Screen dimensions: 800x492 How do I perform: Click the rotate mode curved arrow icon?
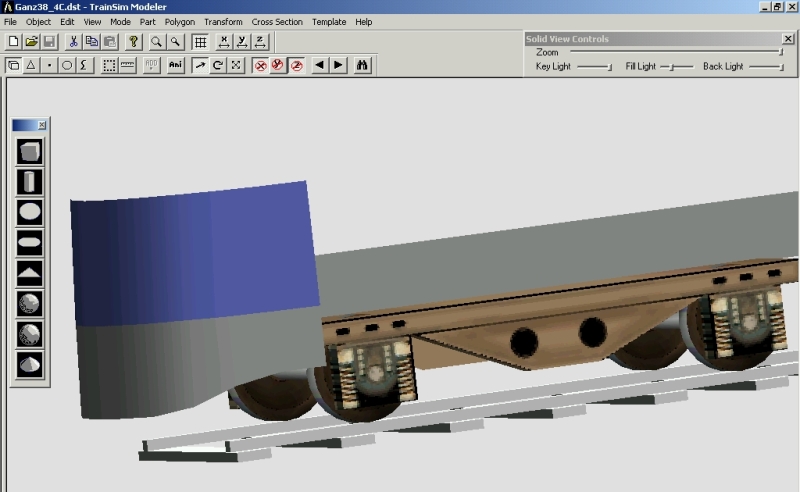[x=218, y=65]
